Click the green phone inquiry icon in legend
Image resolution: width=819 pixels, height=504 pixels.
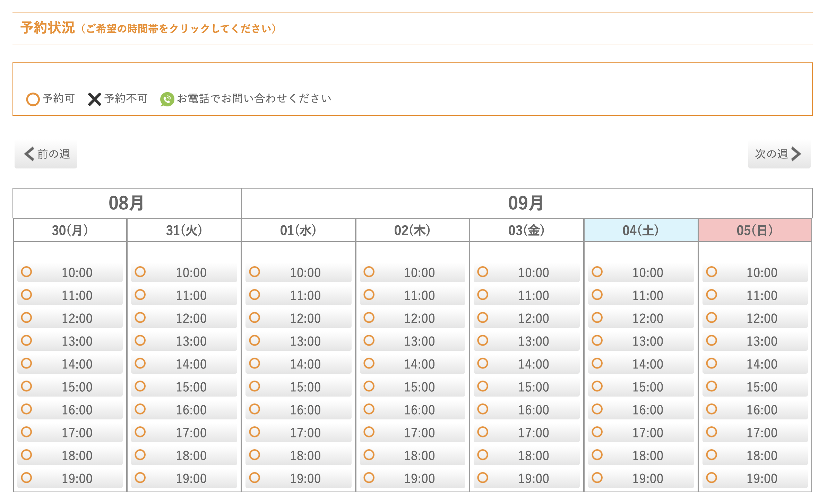[167, 99]
